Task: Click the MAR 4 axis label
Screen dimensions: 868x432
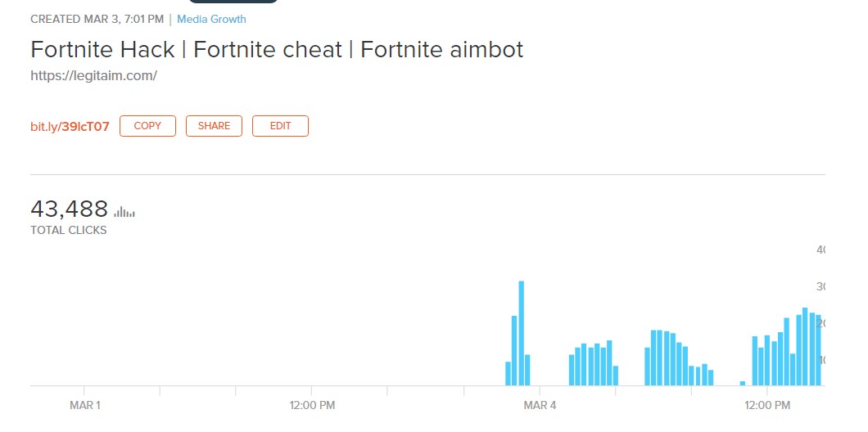Action: point(540,405)
